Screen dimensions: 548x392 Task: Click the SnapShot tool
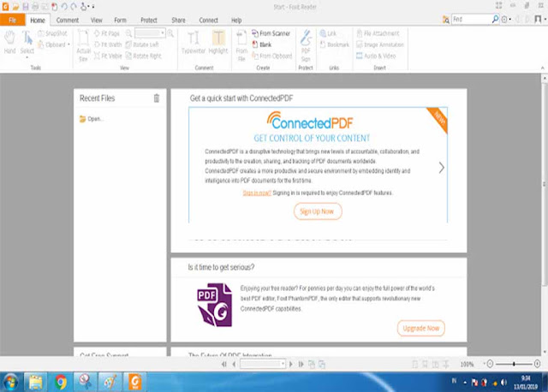(52, 33)
